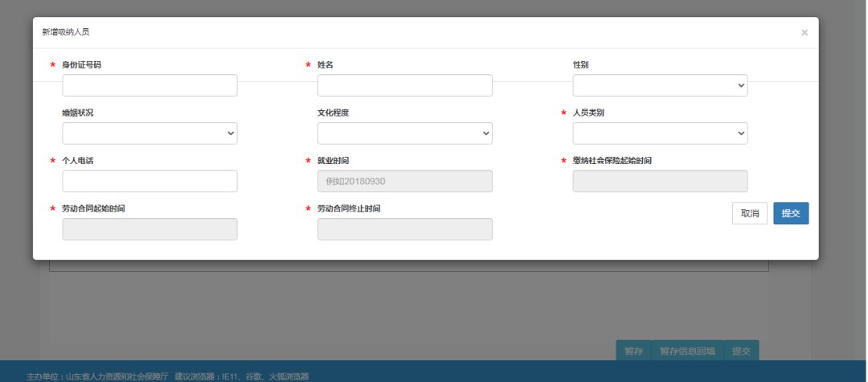This screenshot has height=382, width=868.
Task: Close the 新增吸纳人员 dialog with X
Action: tap(804, 33)
